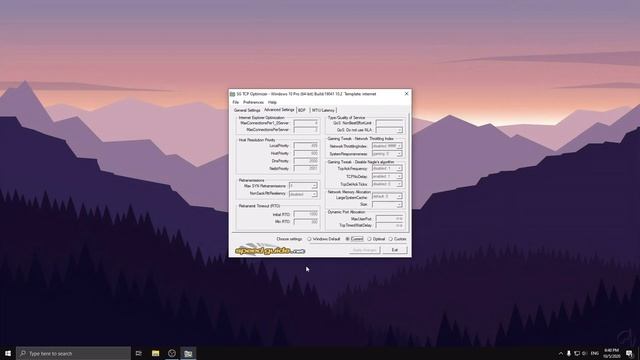Open the Windows Start menu
Viewport: 640px width, 360px height.
coord(8,353)
